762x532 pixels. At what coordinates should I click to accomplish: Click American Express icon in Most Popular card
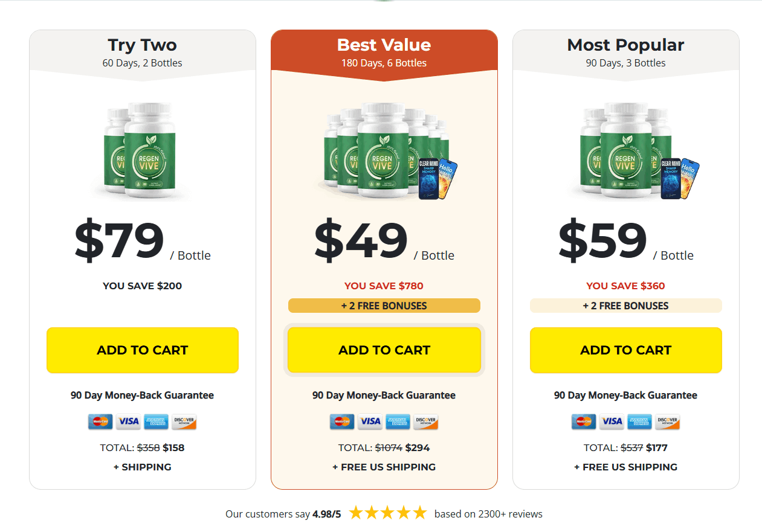pyautogui.click(x=639, y=421)
